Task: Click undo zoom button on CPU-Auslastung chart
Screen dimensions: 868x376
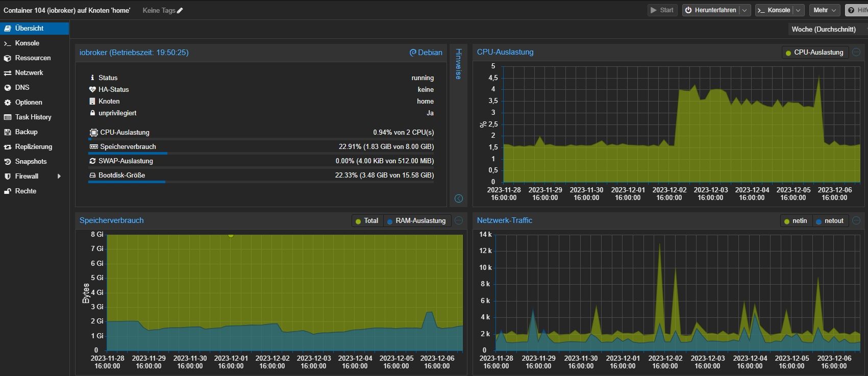Action: coord(856,52)
